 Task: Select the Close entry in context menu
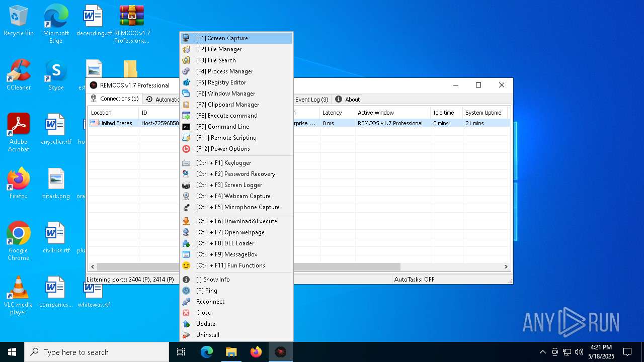tap(236, 313)
